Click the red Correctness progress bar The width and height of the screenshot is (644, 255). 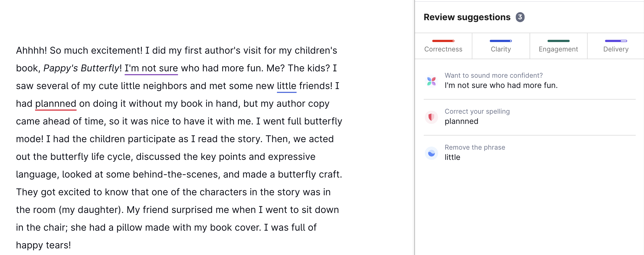(443, 41)
